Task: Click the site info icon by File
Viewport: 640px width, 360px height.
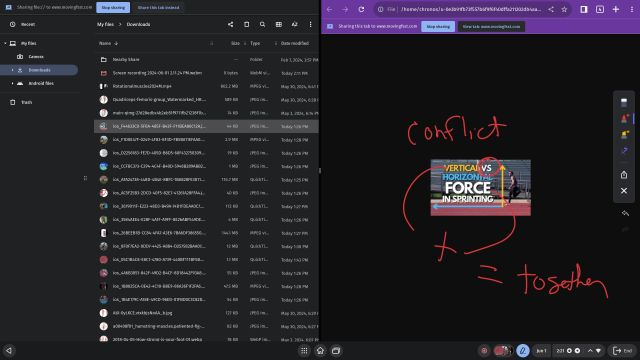Action: click(380, 9)
